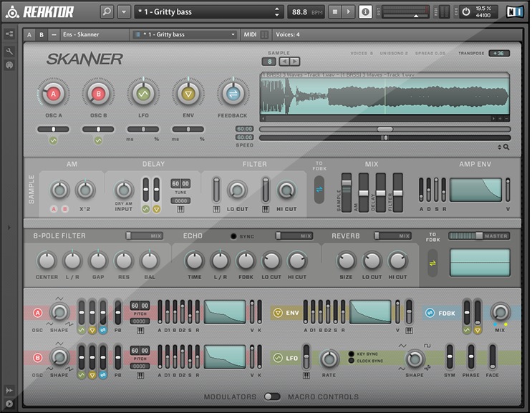This screenshot has width=532, height=413.
Task: Select the OSC A knob
Action: [x=53, y=94]
